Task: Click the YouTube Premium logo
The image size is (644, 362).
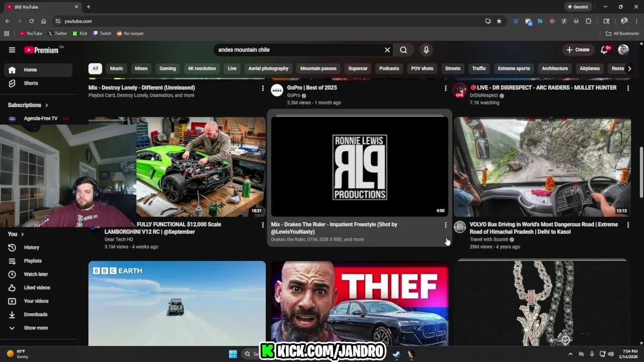Action: tap(41, 50)
